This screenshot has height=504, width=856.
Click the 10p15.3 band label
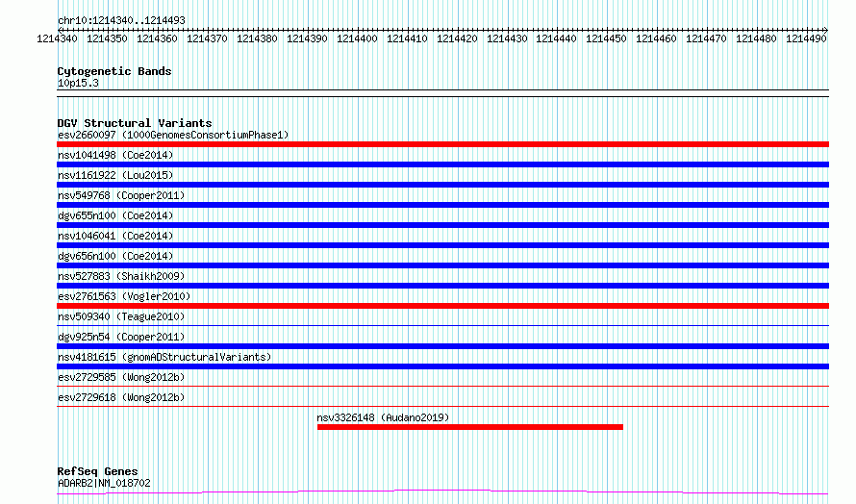point(78,83)
